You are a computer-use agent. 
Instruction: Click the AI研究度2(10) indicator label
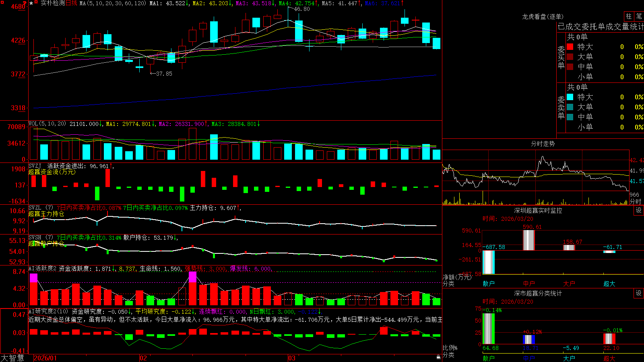(x=49, y=311)
